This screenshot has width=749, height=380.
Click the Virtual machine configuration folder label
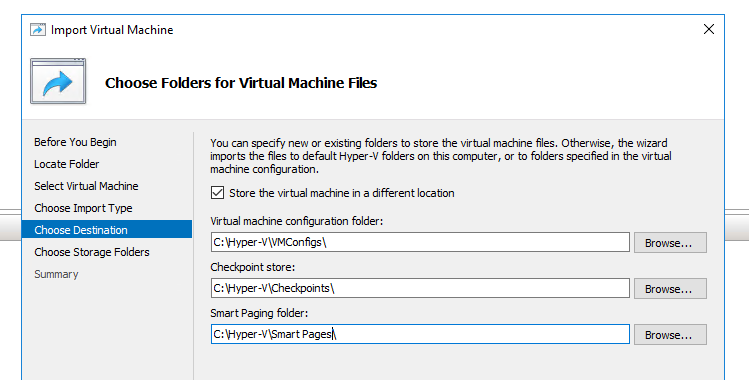[x=297, y=221]
